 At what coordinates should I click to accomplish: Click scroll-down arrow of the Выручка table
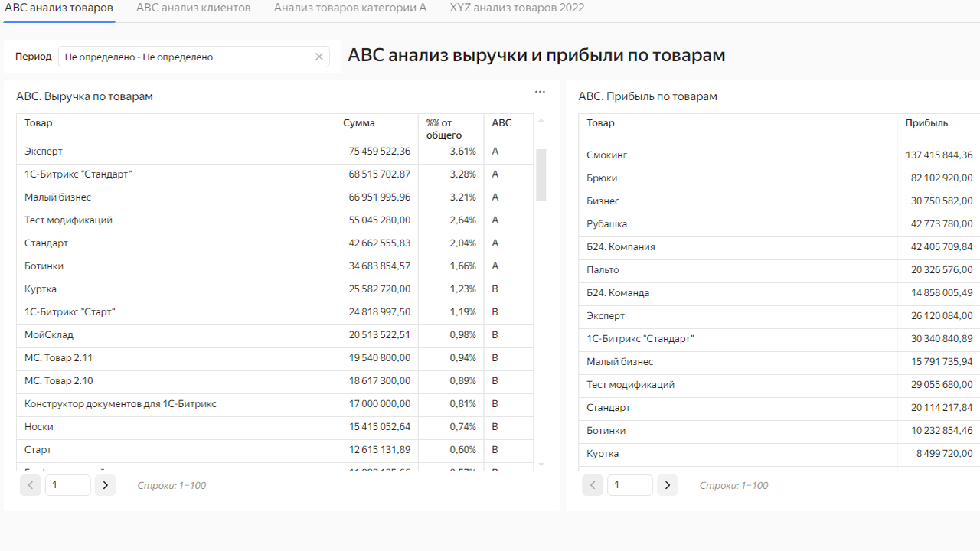click(x=541, y=465)
